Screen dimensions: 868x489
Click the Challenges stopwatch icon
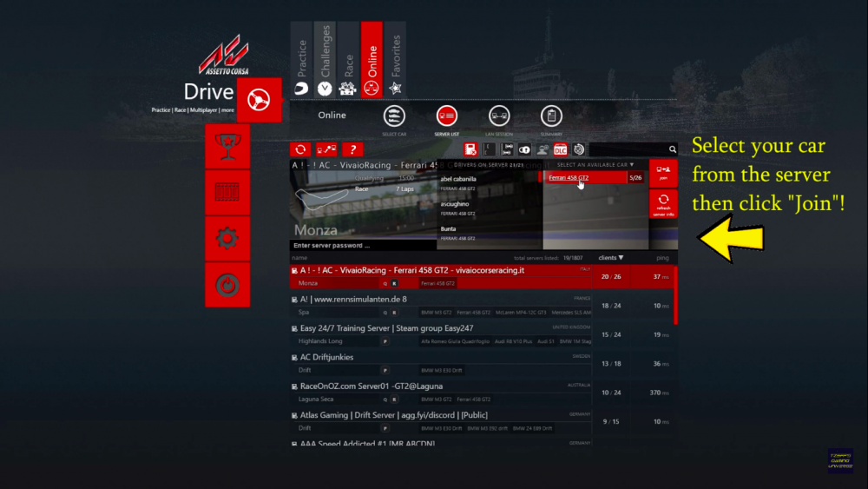pos(325,88)
